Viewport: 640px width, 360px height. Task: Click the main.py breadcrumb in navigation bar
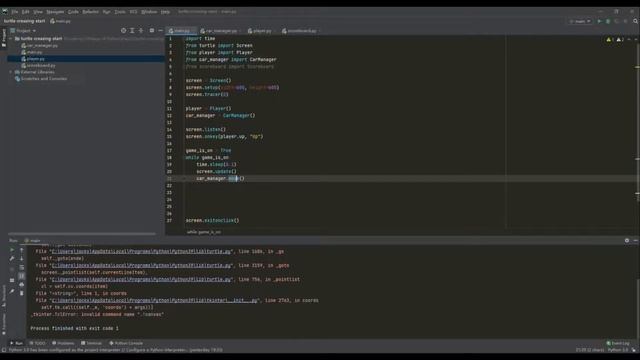[x=60, y=21]
